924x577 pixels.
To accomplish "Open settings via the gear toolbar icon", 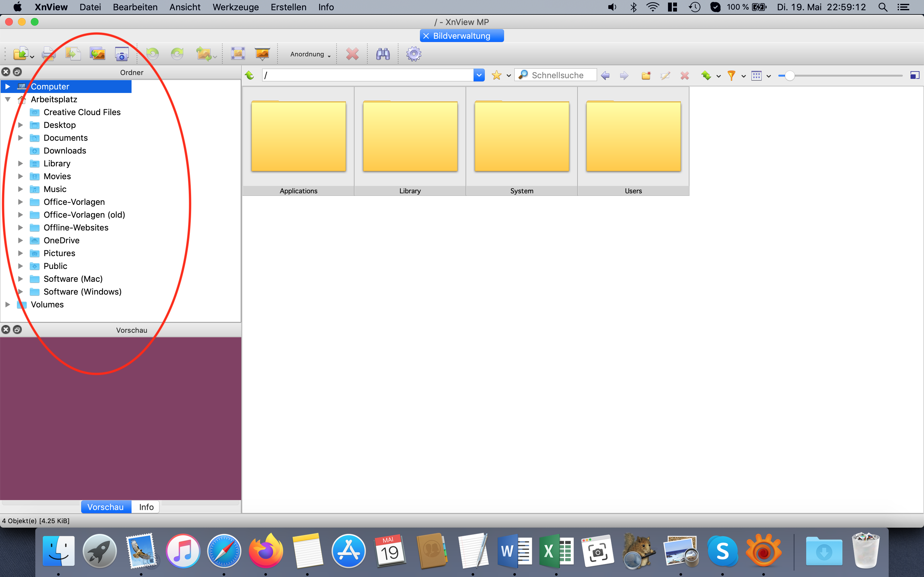I will [414, 54].
